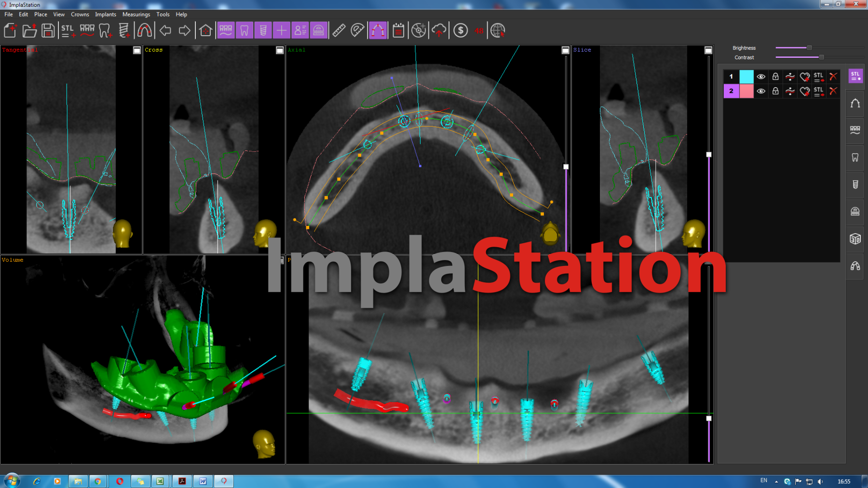Hide STL model 2 with eye icon
The image size is (868, 488).
(761, 91)
